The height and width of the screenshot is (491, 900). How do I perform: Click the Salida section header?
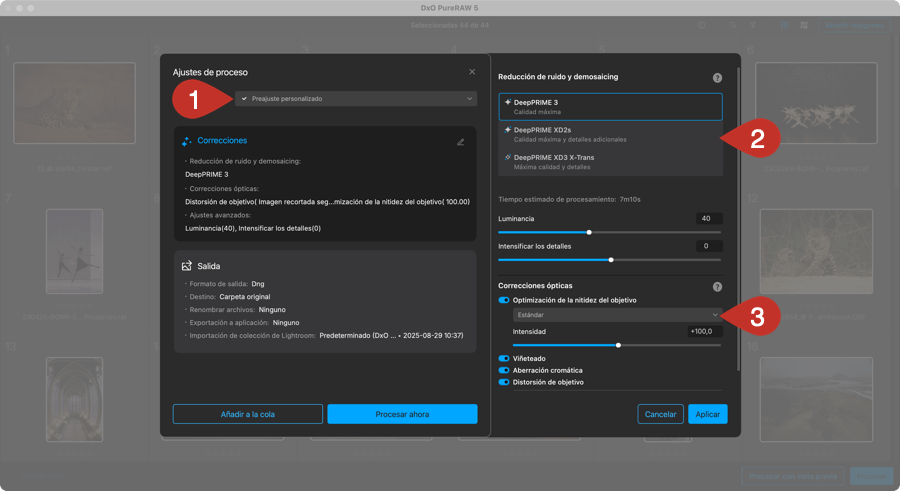tap(209, 266)
